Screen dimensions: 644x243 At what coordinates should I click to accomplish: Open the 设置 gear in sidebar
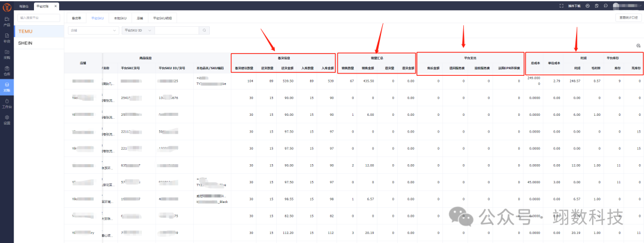(7, 119)
